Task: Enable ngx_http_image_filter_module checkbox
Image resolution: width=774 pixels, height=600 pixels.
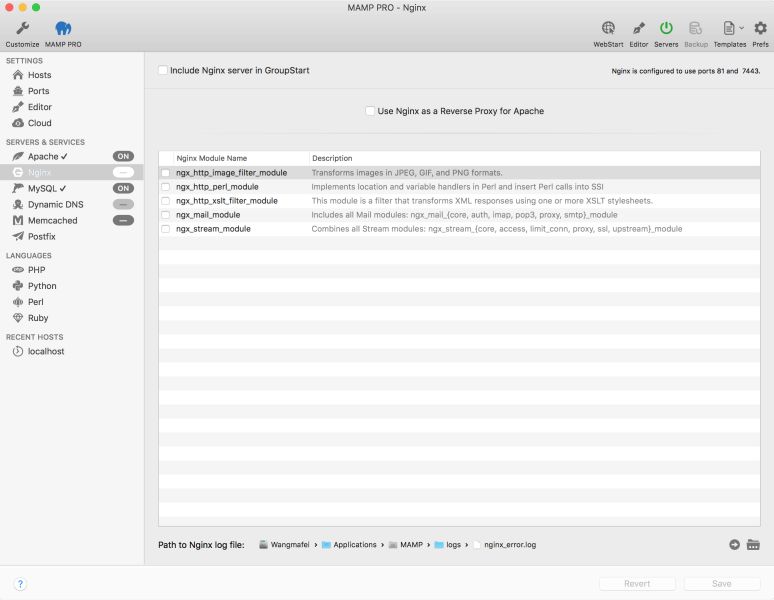Action: click(166, 173)
